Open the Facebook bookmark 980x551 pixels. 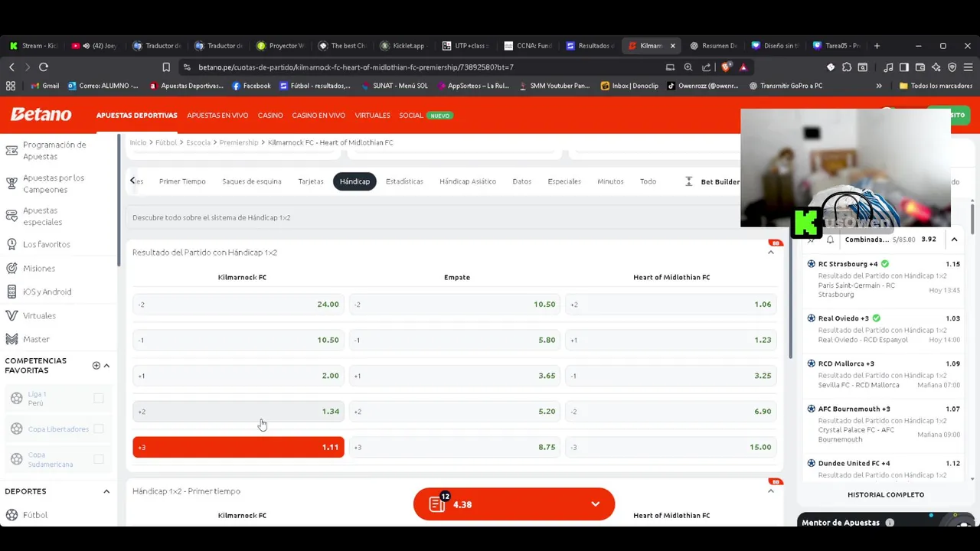tap(251, 86)
